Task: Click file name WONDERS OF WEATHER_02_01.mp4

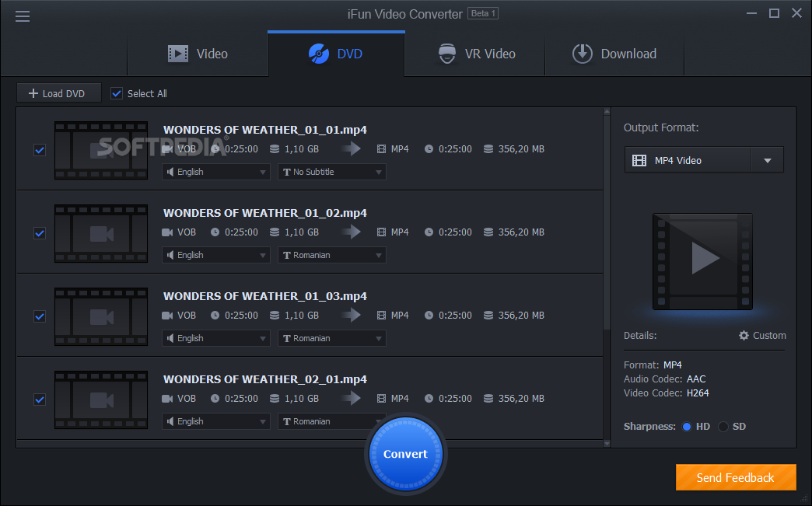Action: click(x=265, y=379)
